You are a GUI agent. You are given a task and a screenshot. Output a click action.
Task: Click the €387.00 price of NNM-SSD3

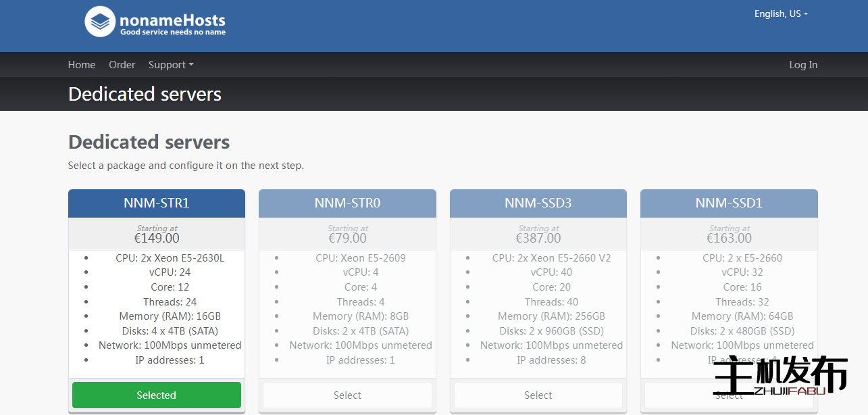[538, 238]
